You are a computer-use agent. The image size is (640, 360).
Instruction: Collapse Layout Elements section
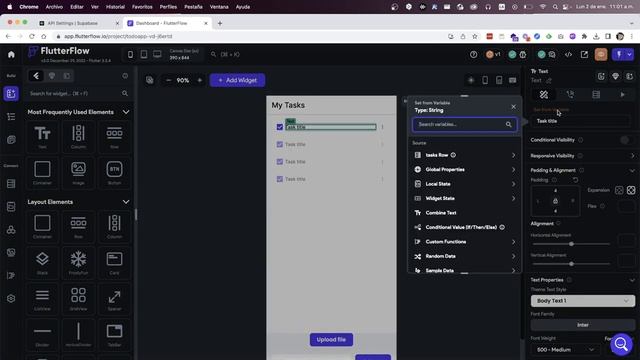coord(126,202)
